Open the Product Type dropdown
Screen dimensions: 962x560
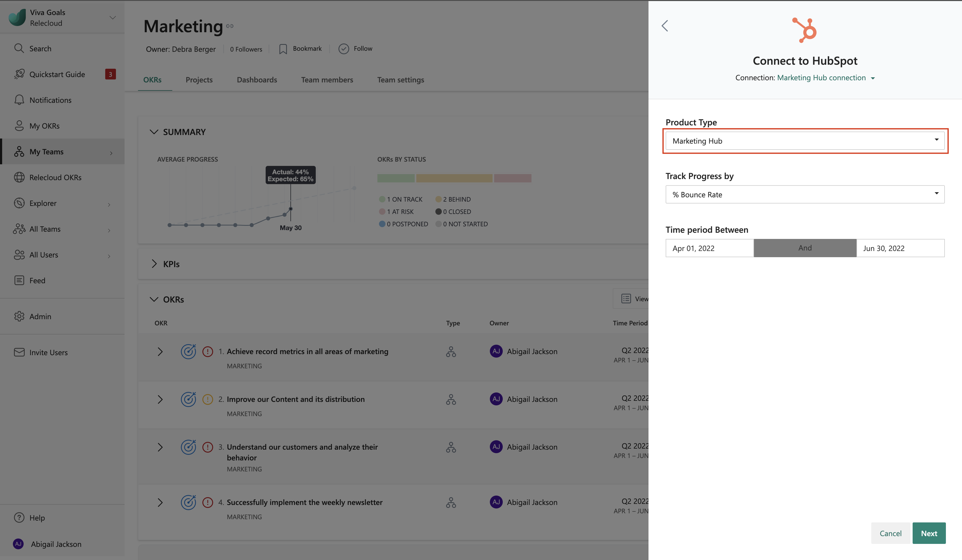coord(805,141)
